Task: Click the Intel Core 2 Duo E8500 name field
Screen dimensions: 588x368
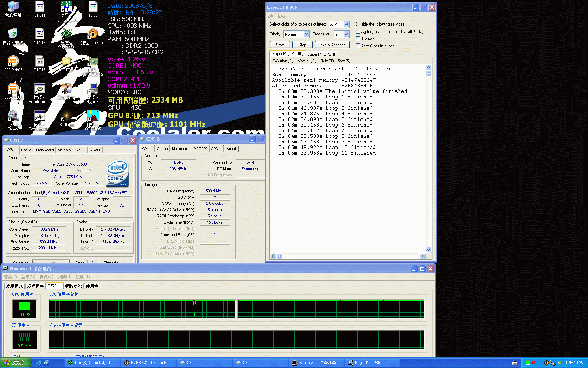Action: pyautogui.click(x=68, y=164)
